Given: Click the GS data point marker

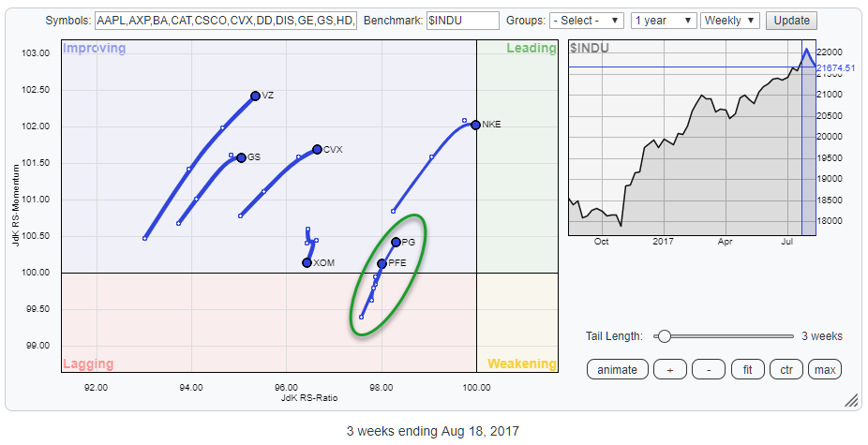Looking at the screenshot, I should point(241,157).
